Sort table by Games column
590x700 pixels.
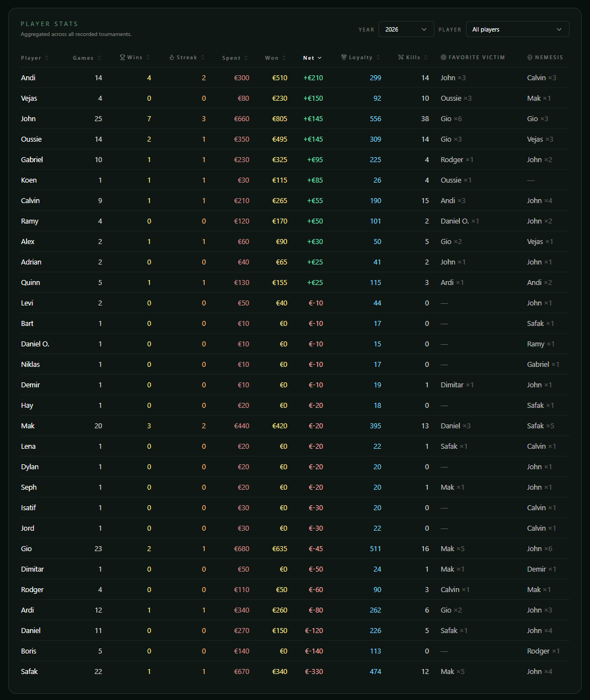coord(87,58)
